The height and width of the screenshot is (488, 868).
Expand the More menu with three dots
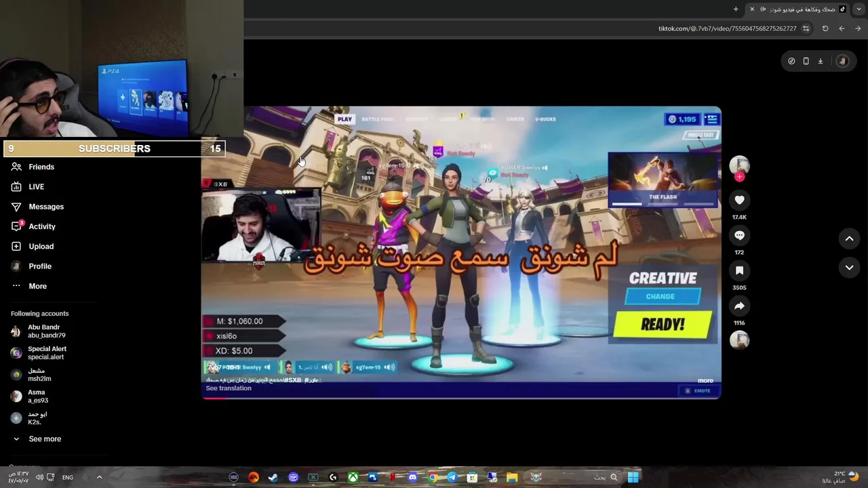point(29,286)
